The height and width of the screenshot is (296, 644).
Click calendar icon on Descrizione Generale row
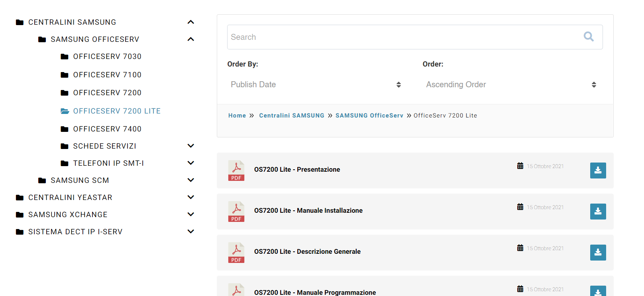pos(520,248)
